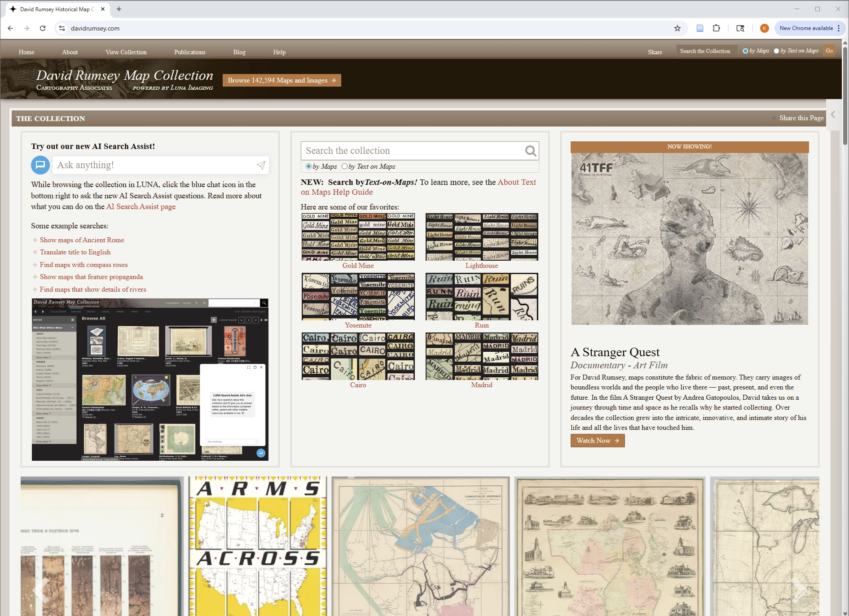Open the Extensions puzzle icon
The width and height of the screenshot is (849, 616).
pyautogui.click(x=716, y=28)
